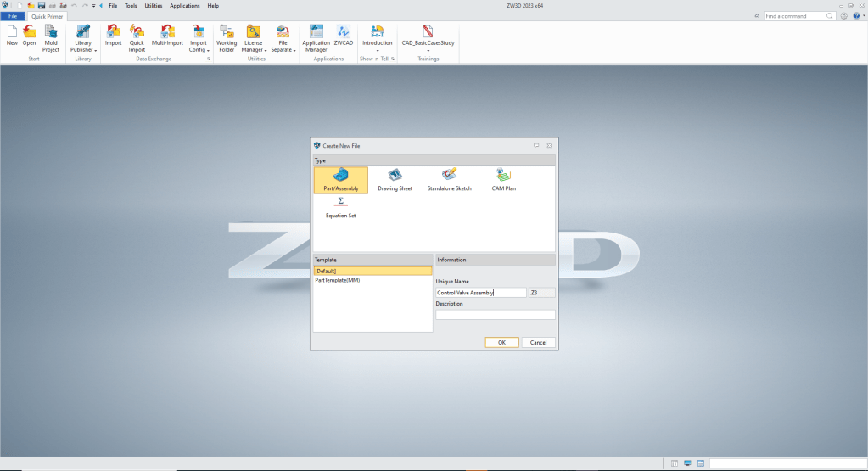The image size is (868, 471).
Task: Expand the Library Publisher dropdown
Action: point(83,50)
